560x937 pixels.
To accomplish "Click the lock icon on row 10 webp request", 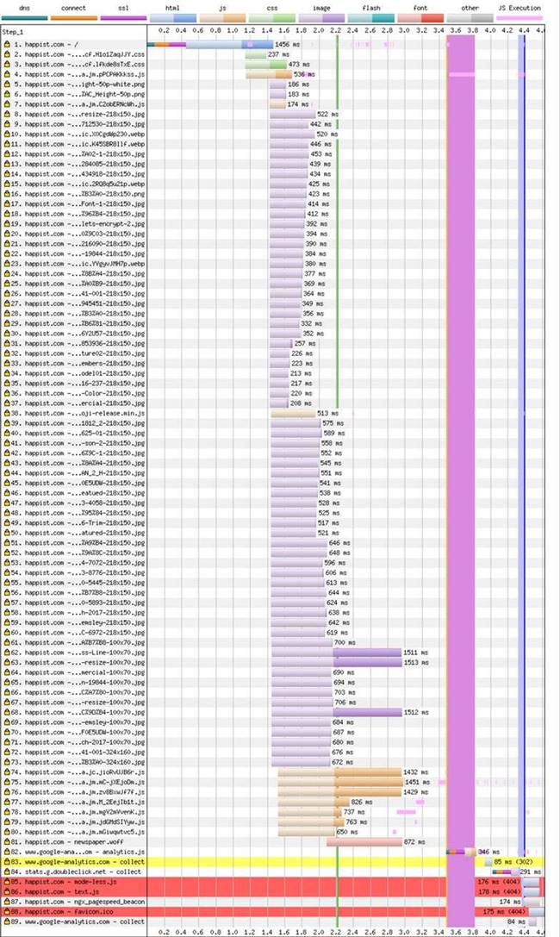I will click(x=7, y=134).
